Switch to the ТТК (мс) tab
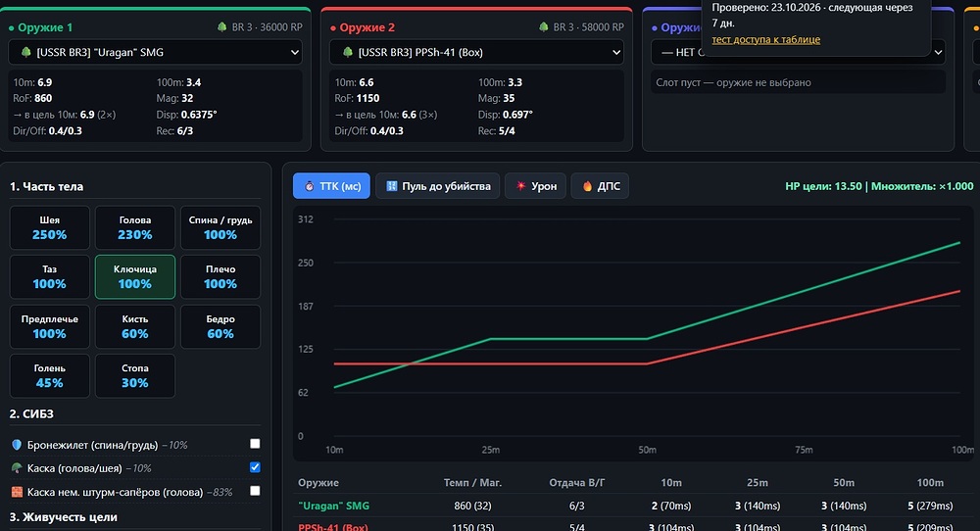The image size is (980, 531). click(331, 186)
